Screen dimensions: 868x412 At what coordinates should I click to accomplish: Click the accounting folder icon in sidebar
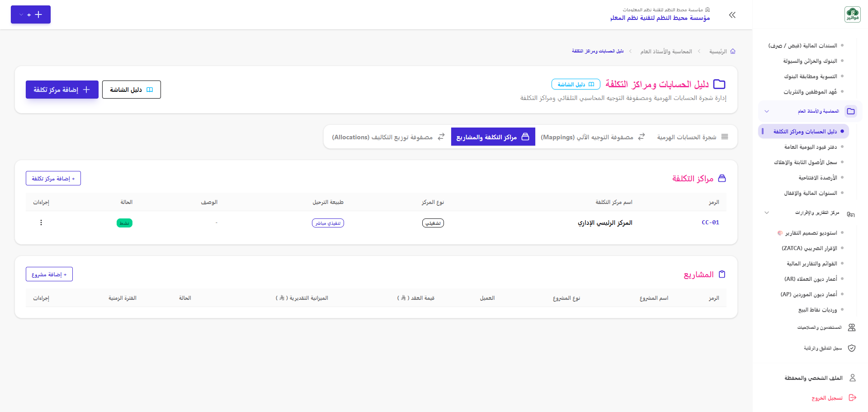(x=851, y=111)
